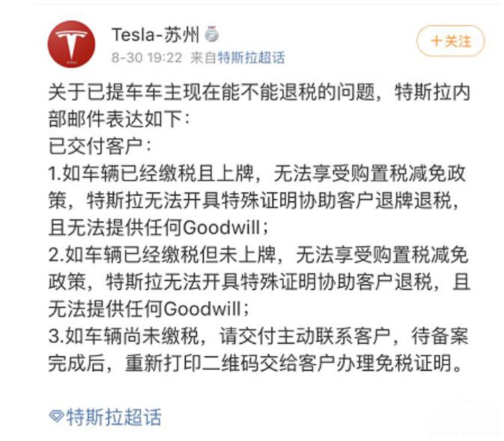Follow the account with +关注 button

pyautogui.click(x=450, y=41)
